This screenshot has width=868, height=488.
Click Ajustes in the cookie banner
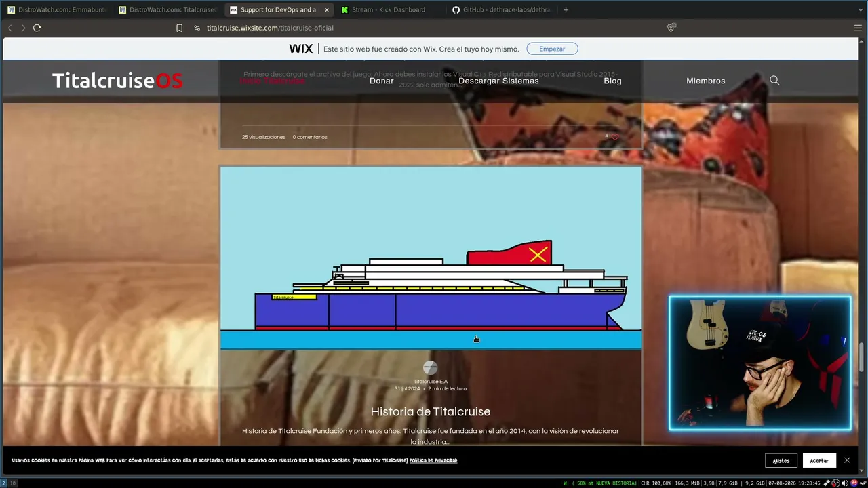[781, 461]
